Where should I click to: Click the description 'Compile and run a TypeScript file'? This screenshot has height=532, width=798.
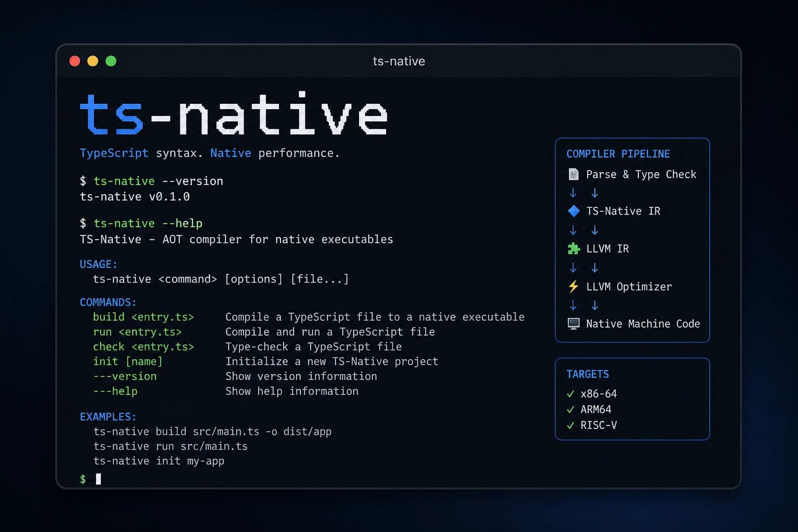[330, 331]
